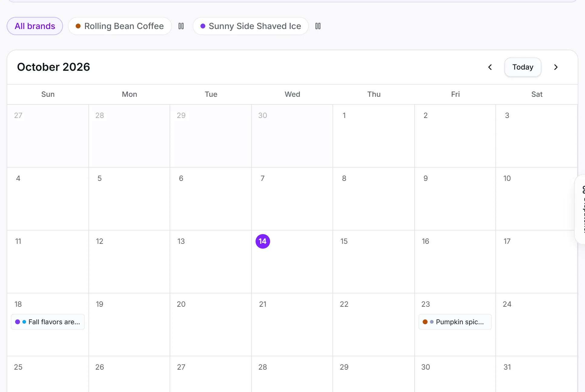Viewport: 585px width, 392px height.
Task: Select October 17 cell
Action: click(537, 262)
